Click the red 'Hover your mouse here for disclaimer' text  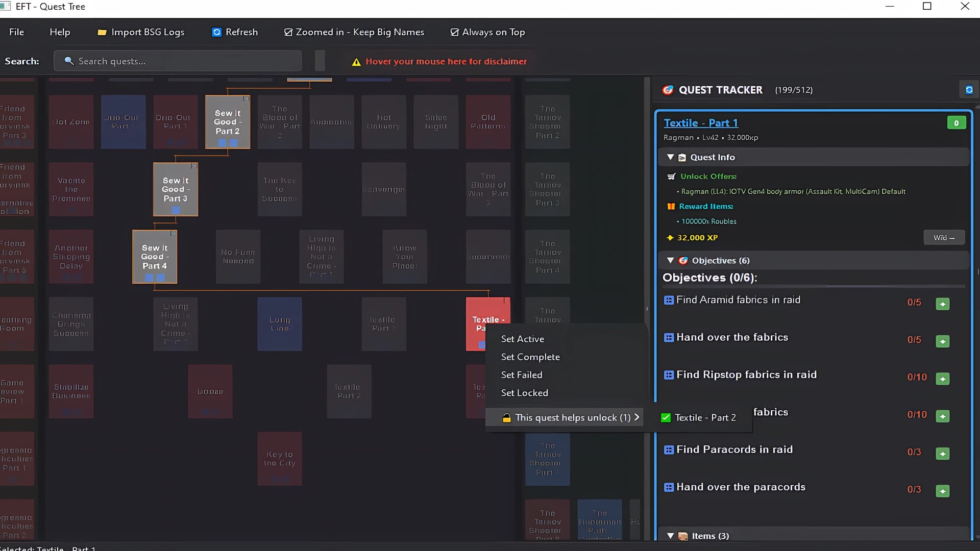(446, 62)
